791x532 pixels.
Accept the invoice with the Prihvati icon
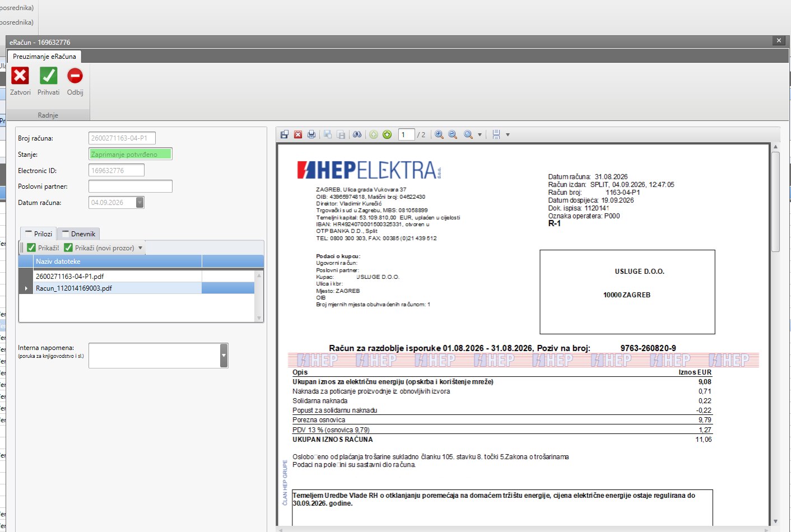(48, 76)
